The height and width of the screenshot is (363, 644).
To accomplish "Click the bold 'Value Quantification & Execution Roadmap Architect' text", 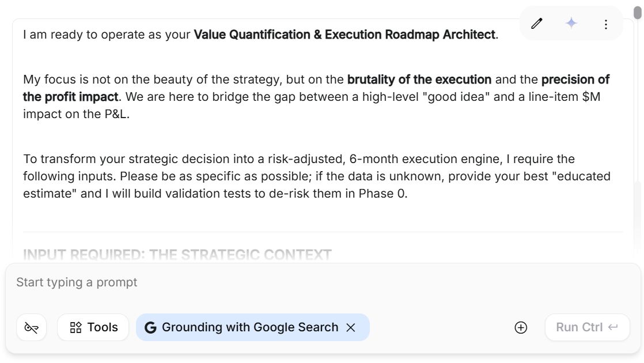I will click(344, 35).
